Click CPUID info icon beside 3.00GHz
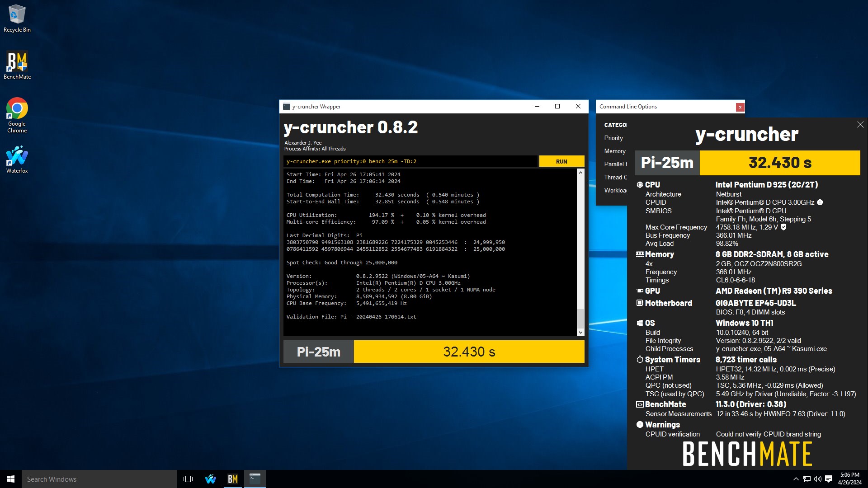This screenshot has height=488, width=868. 820,202
